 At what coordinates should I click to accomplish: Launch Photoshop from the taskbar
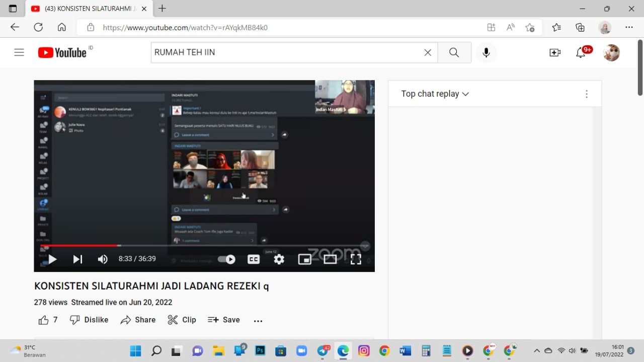click(260, 351)
